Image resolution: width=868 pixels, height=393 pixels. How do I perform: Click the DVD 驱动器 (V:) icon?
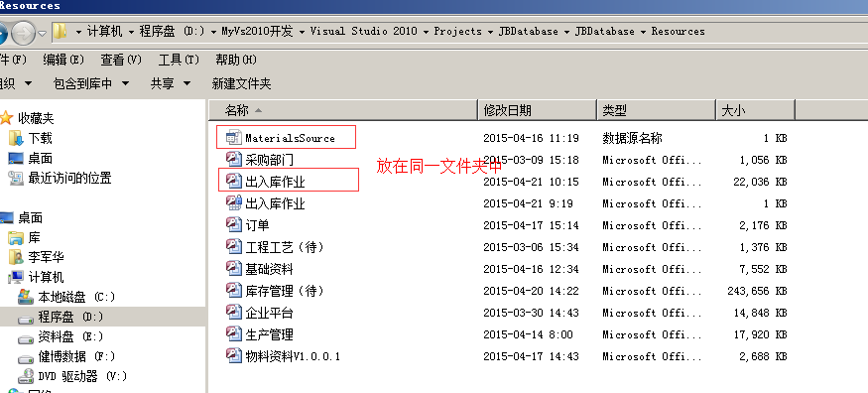point(26,377)
